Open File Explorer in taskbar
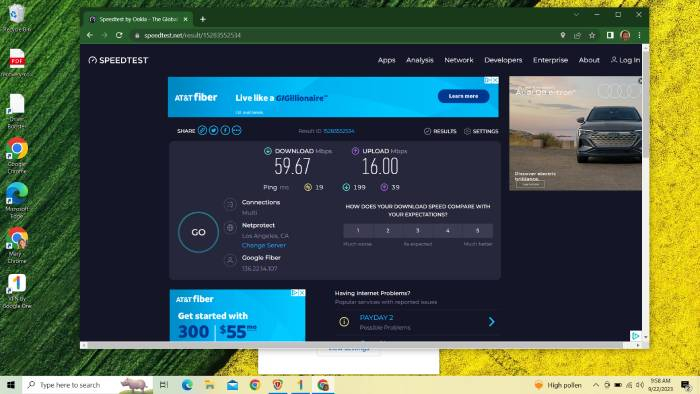The height and width of the screenshot is (394, 700). pyautogui.click(x=209, y=385)
